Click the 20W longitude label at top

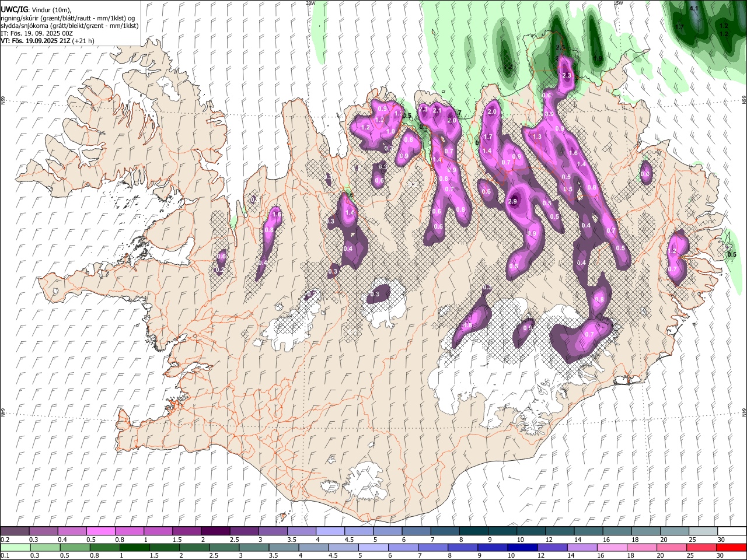click(310, 3)
